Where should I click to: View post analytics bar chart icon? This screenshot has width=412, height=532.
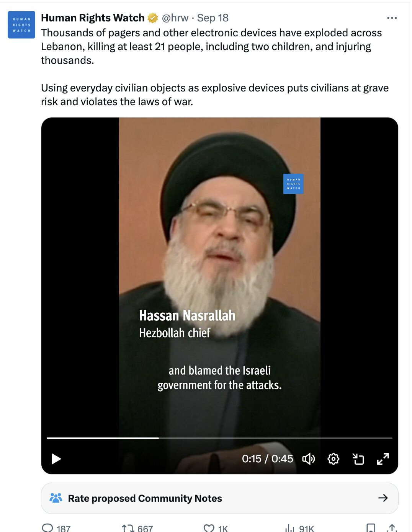290,528
